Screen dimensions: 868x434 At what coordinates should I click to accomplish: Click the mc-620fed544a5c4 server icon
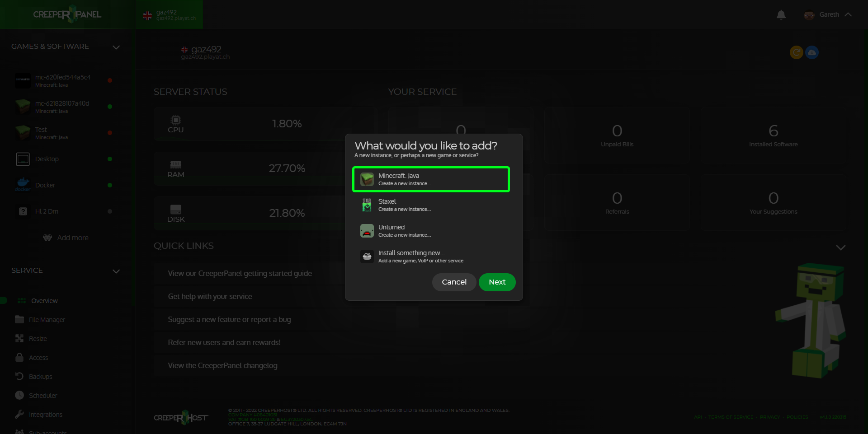pyautogui.click(x=23, y=80)
